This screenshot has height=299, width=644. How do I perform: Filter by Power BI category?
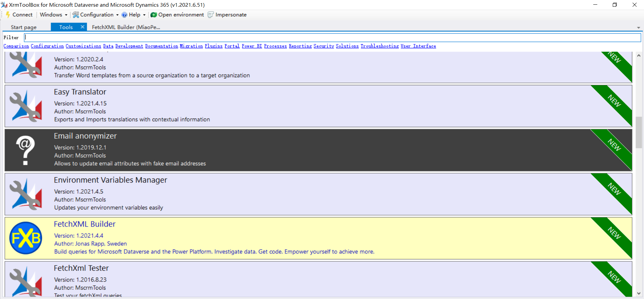click(x=252, y=46)
